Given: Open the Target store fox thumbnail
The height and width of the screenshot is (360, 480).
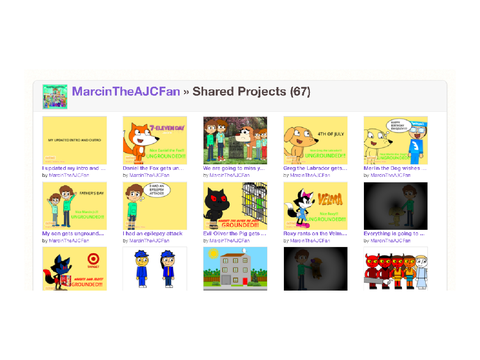Looking at the screenshot, I should tap(75, 269).
